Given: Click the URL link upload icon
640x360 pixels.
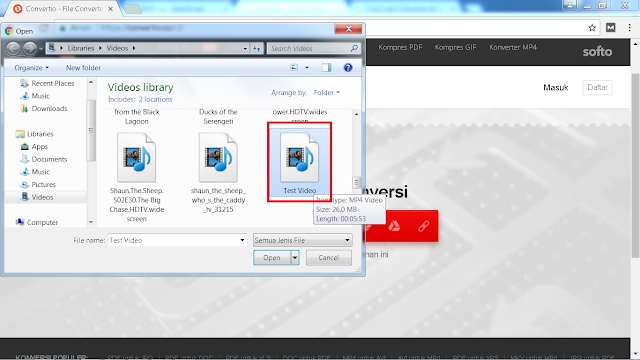Looking at the screenshot, I should 423,226.
